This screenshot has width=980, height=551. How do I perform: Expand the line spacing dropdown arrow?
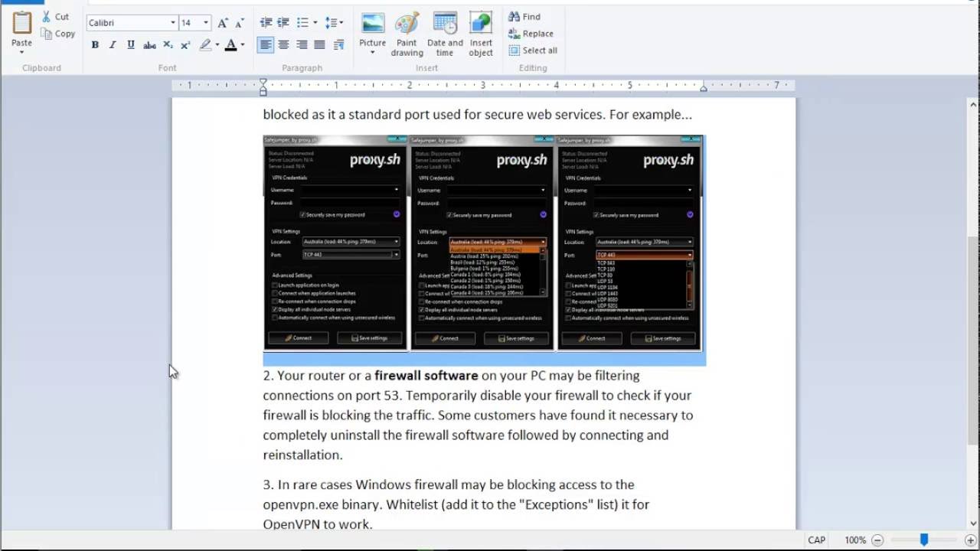pos(341,23)
